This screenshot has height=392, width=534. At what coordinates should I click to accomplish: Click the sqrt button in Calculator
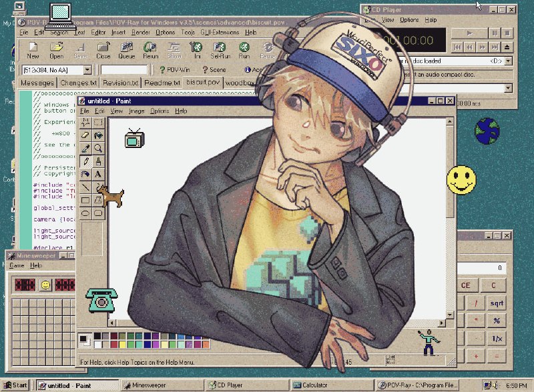(497, 303)
